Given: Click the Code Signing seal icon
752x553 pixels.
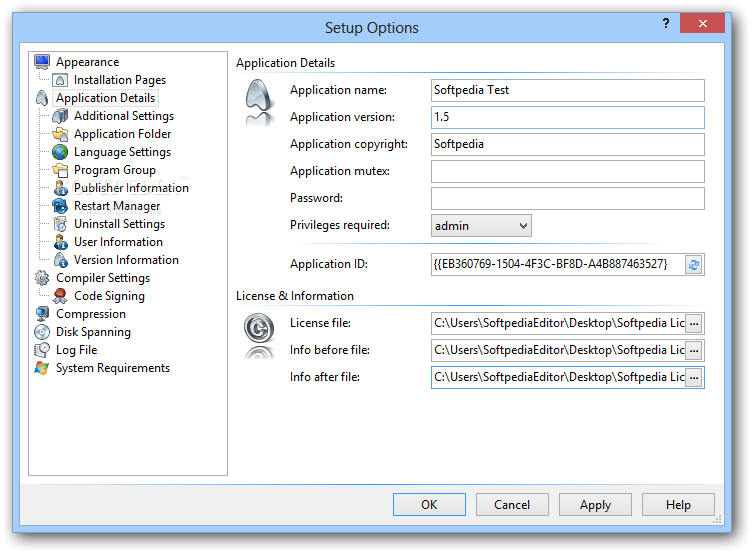Looking at the screenshot, I should click(x=60, y=295).
